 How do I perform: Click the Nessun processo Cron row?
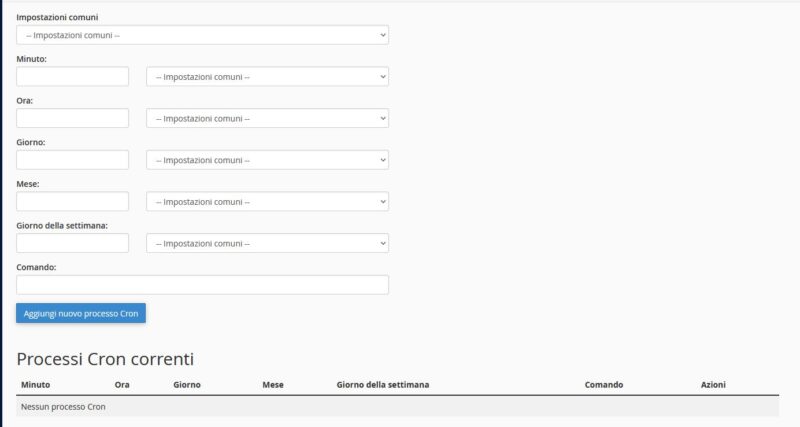coord(397,407)
